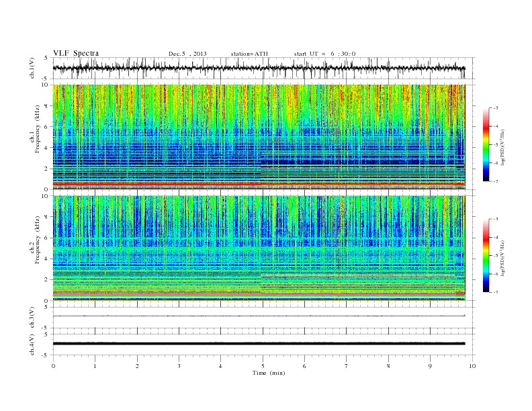
Task: Click the "ch.3(V)" axis label
Action: (x=32, y=318)
